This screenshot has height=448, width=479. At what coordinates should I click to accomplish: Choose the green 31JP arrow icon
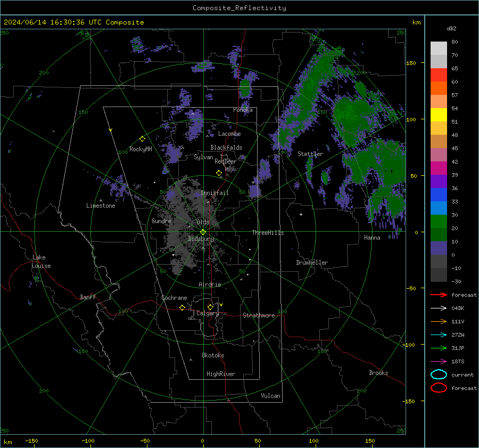439,348
